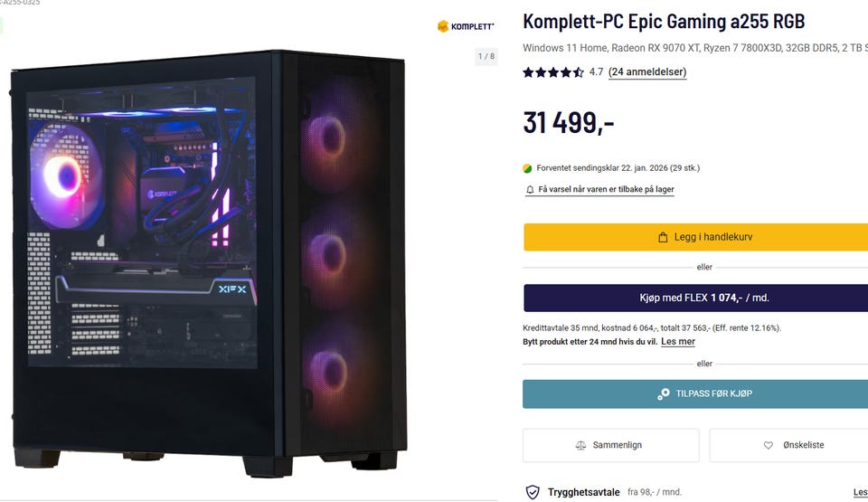The width and height of the screenshot is (868, 502).
Task: Select Sammenlign to compare products
Action: click(611, 445)
